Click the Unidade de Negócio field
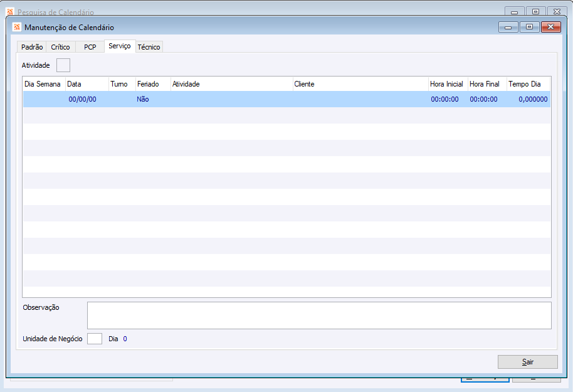 [94, 339]
